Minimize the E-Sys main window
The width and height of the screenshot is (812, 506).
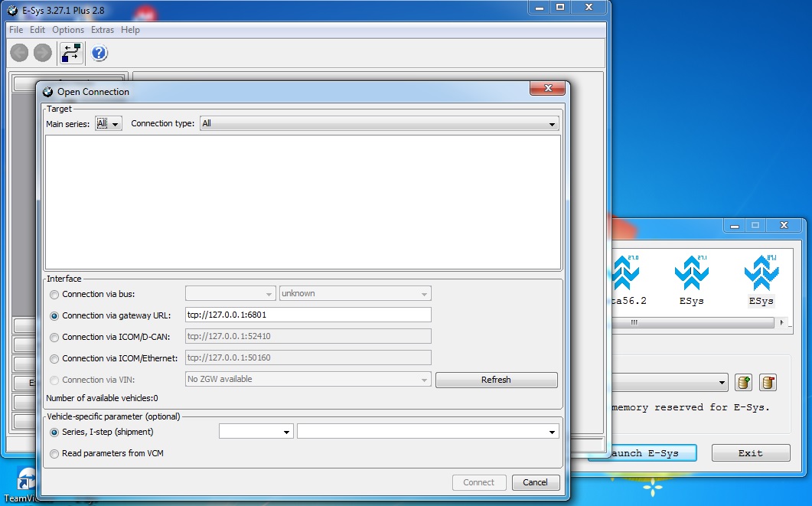(x=539, y=7)
